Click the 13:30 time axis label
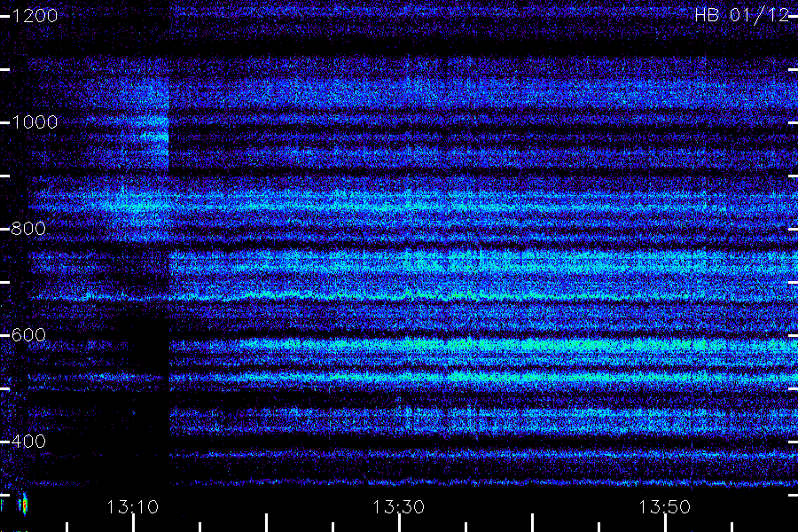798x532 pixels. (398, 507)
